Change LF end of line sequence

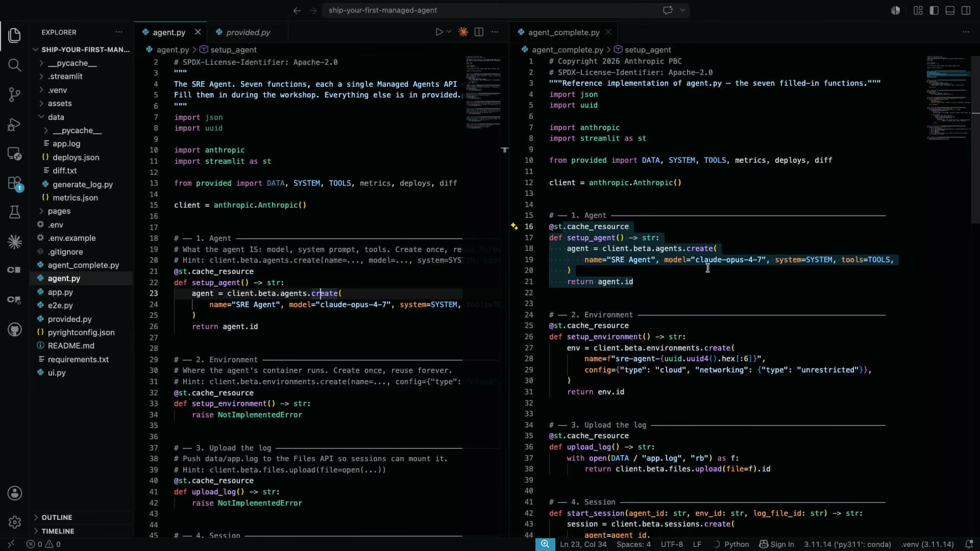[x=697, y=544]
